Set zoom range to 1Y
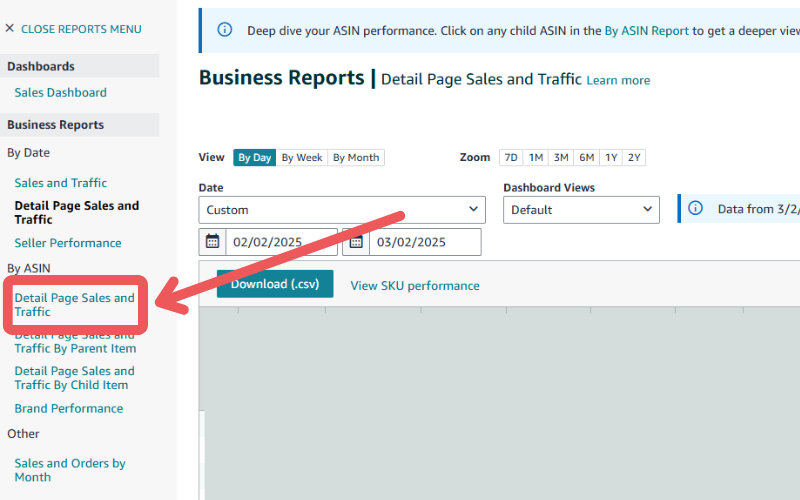 point(611,157)
